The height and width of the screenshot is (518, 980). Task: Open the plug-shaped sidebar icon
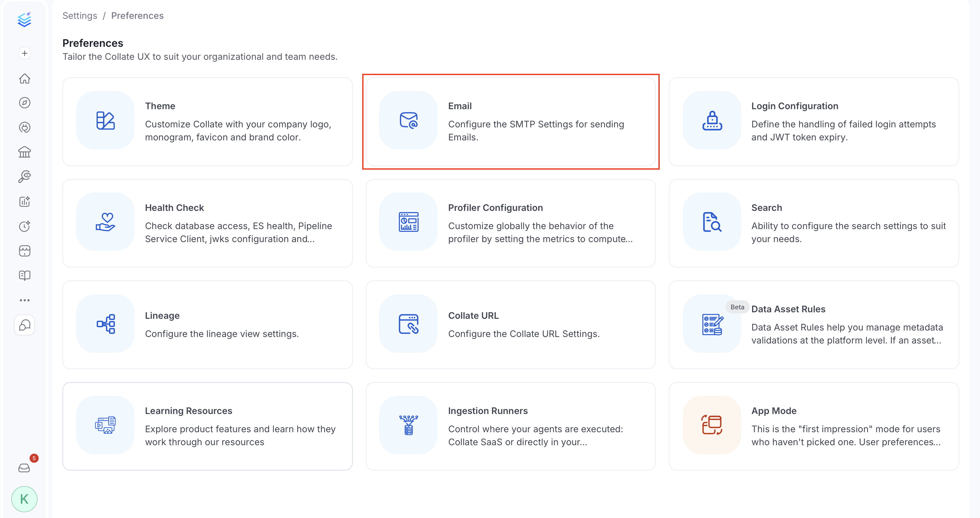click(x=24, y=127)
